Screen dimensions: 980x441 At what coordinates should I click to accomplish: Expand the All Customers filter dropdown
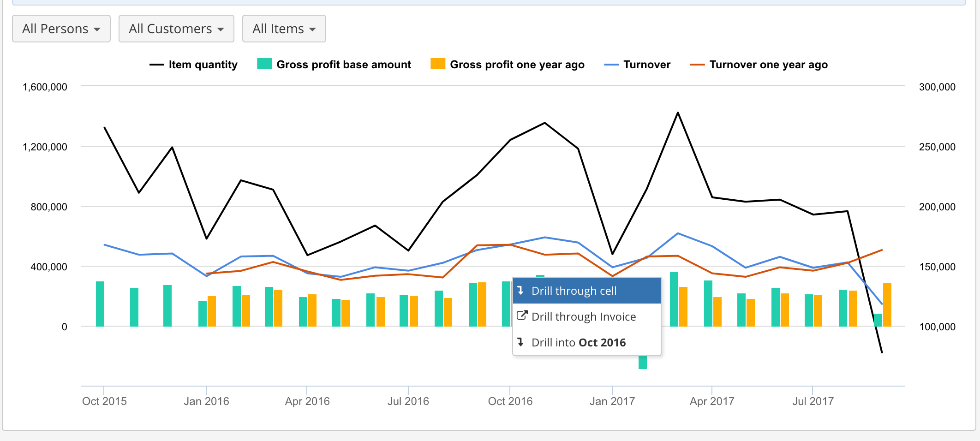click(x=176, y=29)
